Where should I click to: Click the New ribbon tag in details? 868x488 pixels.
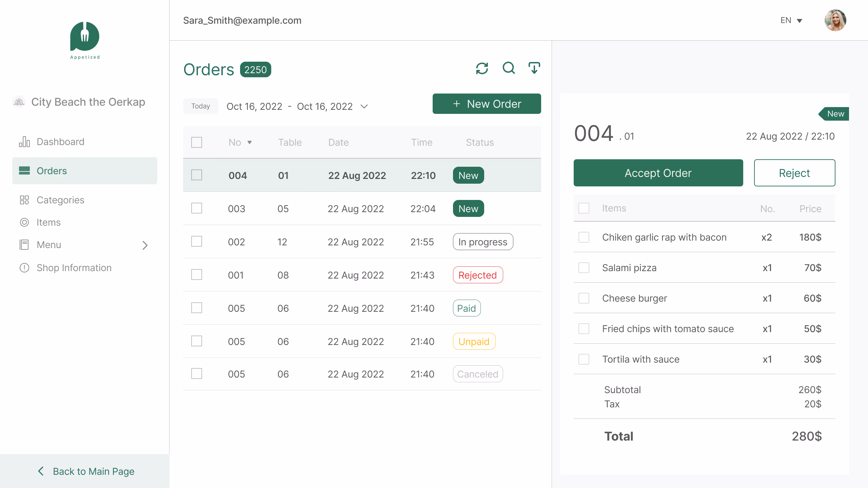pos(834,114)
